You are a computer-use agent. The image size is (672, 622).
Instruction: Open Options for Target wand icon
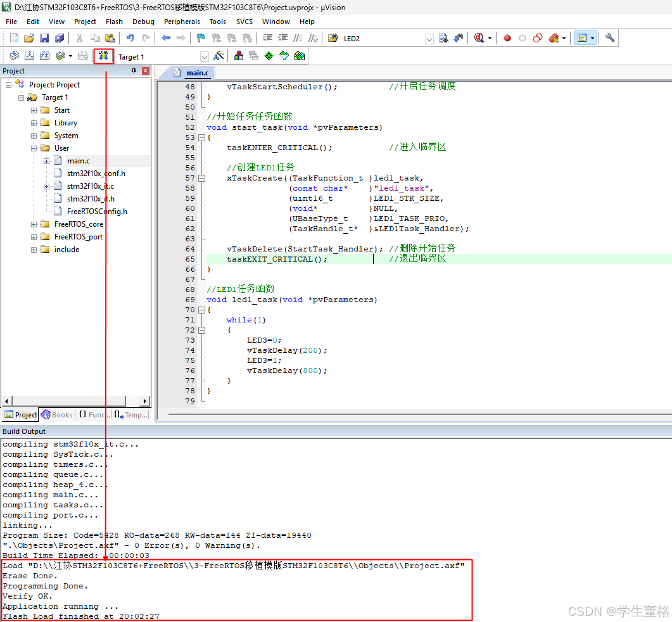(219, 56)
